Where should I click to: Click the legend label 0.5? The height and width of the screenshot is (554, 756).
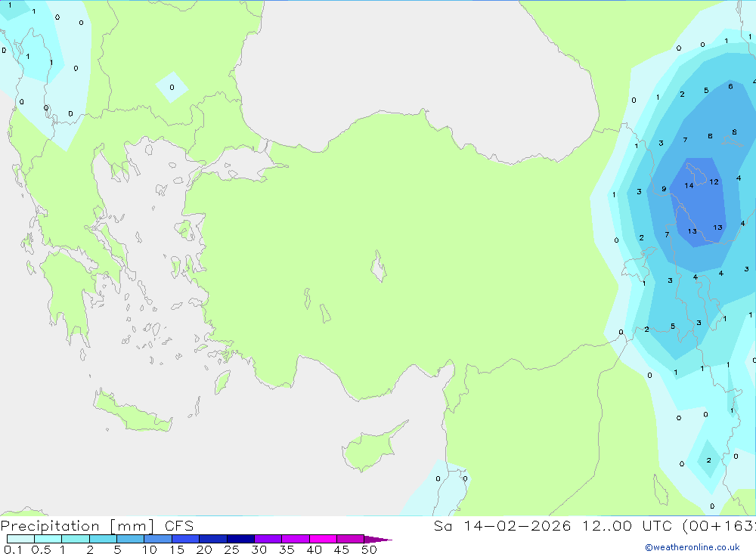(41, 549)
